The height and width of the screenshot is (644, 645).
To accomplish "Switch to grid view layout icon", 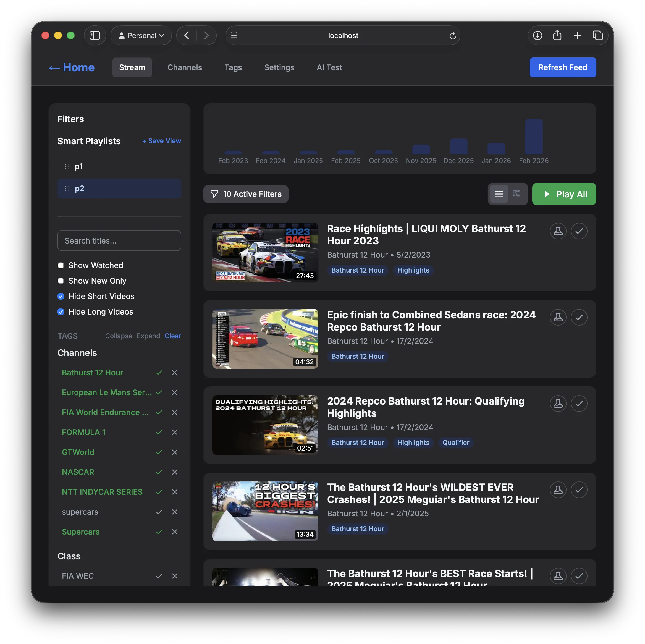I will [x=516, y=194].
